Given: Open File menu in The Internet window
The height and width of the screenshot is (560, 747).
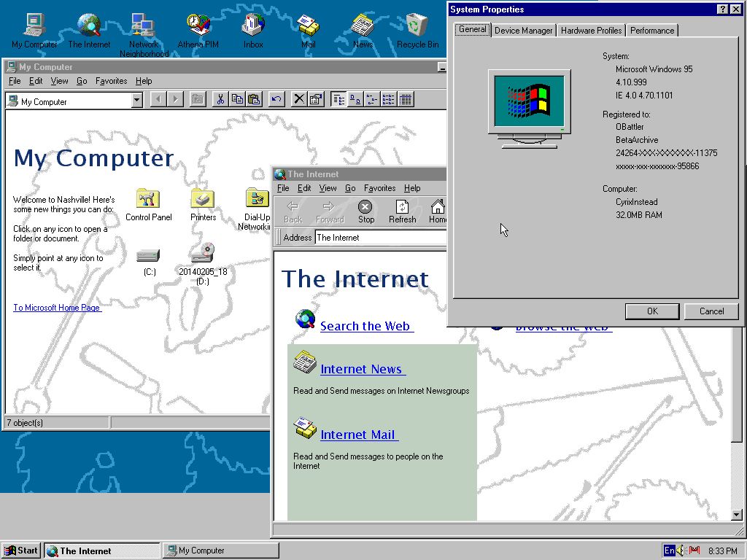Looking at the screenshot, I should point(283,188).
